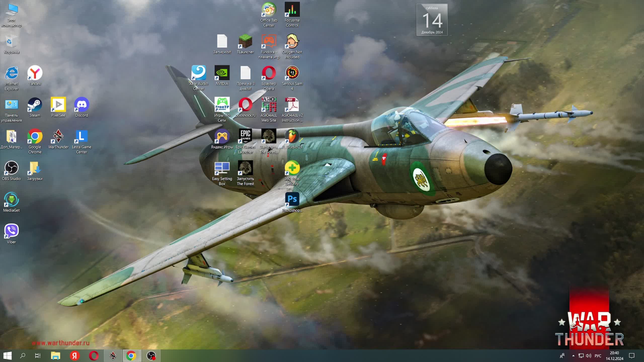Switch to Google Chrome in the taskbar
This screenshot has width=644, height=362.
pyautogui.click(x=131, y=355)
